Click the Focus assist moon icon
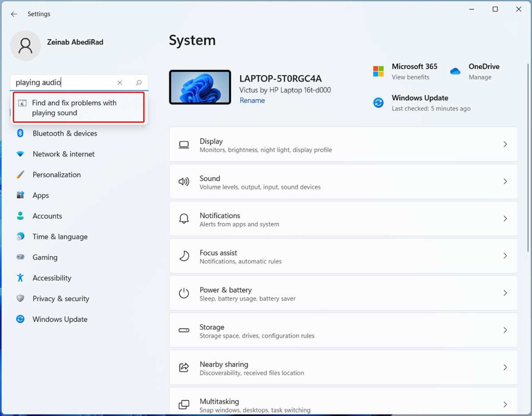 (184, 256)
